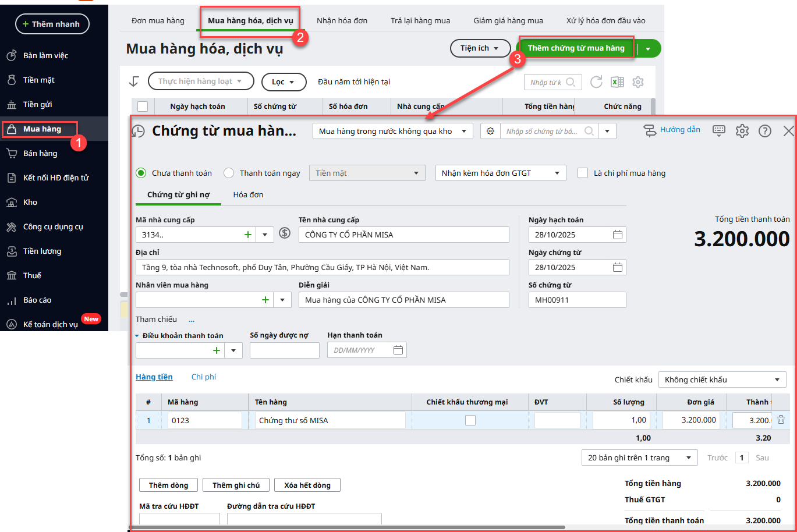
Task: Click the keyboard shortcuts icon
Action: pyautogui.click(x=719, y=130)
